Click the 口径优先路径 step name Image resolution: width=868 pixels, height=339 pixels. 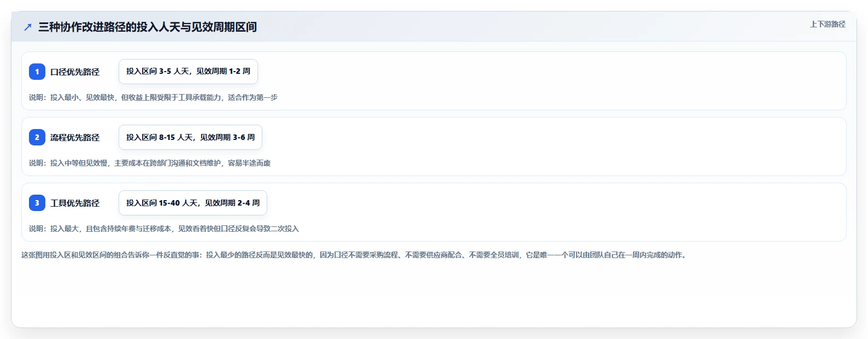[75, 72]
